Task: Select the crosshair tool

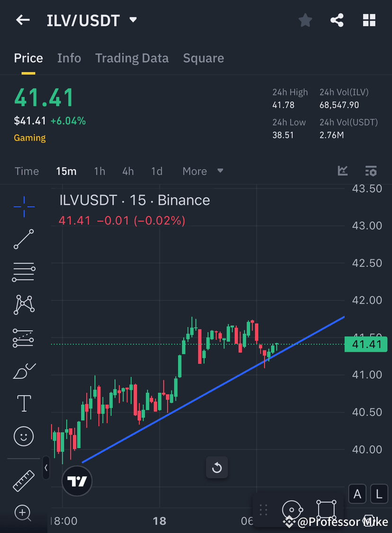Action: pos(24,206)
